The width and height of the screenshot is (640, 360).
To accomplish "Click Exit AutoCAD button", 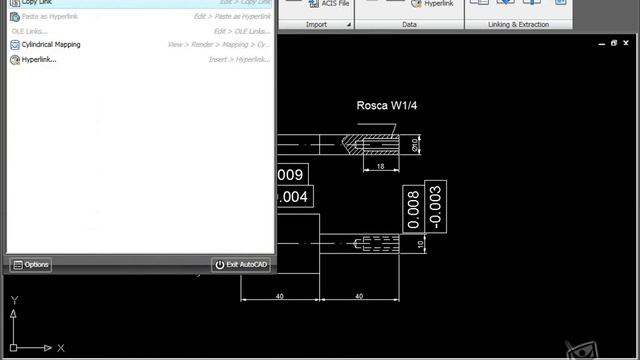I will coord(241,265).
